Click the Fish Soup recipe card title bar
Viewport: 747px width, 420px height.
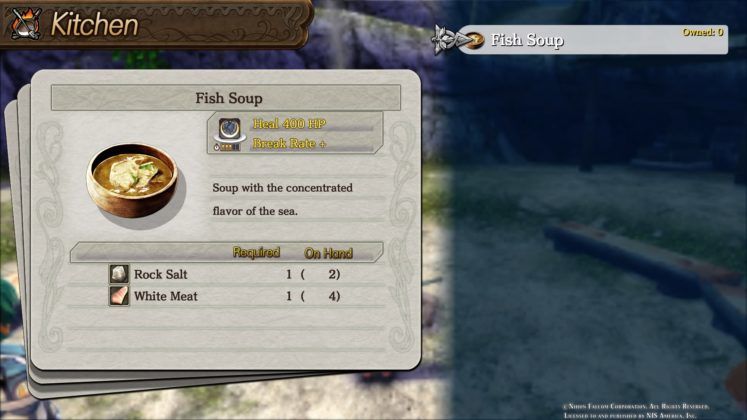click(x=226, y=98)
